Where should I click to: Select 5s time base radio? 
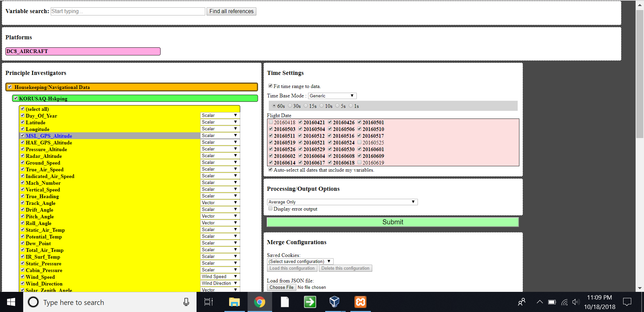point(337,105)
